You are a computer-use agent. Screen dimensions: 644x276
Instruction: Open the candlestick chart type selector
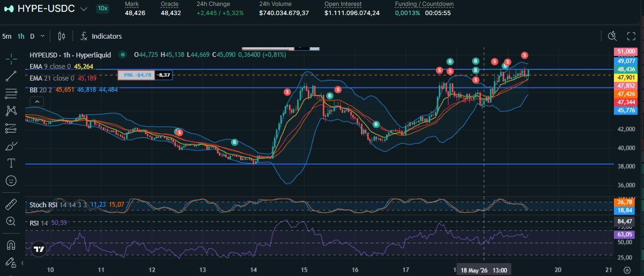(x=62, y=36)
